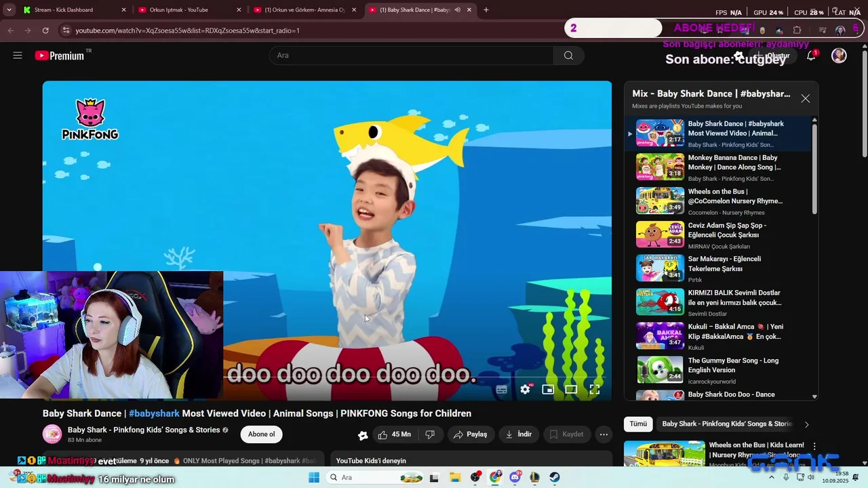This screenshot has width=868, height=488.
Task: Close the Kick Dashboard tab
Action: [x=123, y=10]
